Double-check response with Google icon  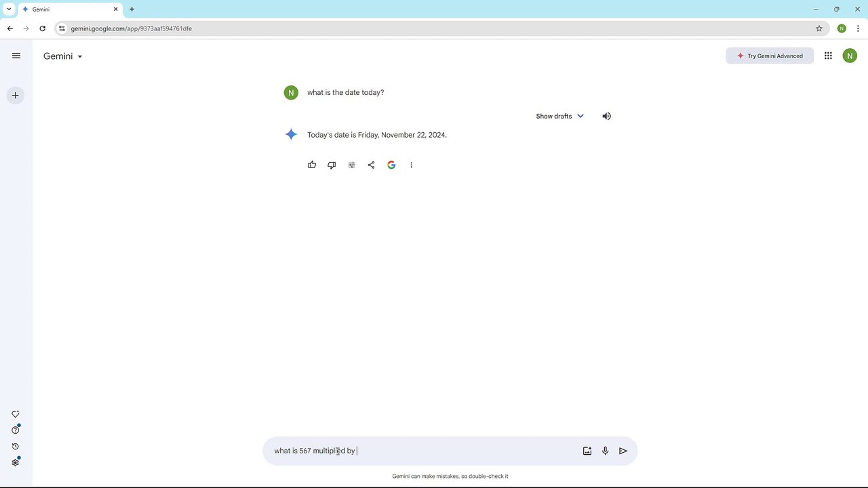pos(391,165)
